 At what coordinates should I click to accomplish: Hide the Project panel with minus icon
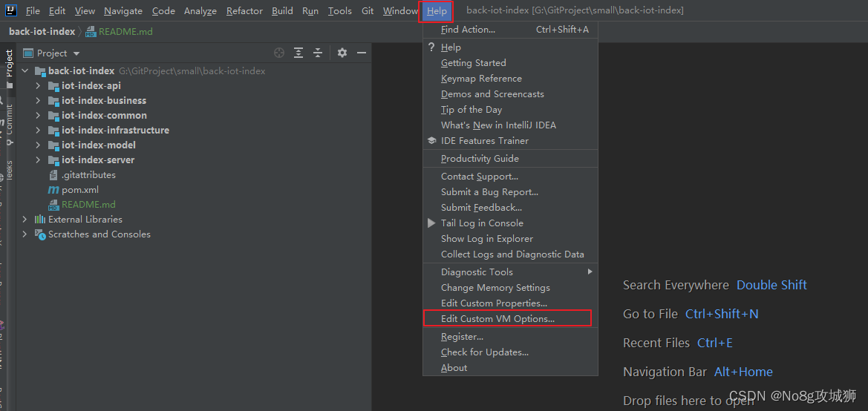tap(362, 53)
